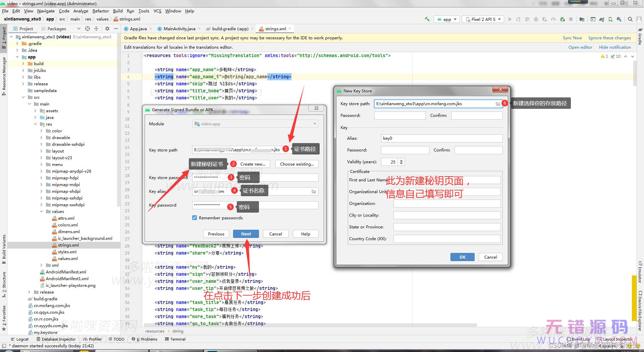Toggle the Remember passwords checkbox
Image resolution: width=644 pixels, height=352 pixels.
tap(195, 218)
